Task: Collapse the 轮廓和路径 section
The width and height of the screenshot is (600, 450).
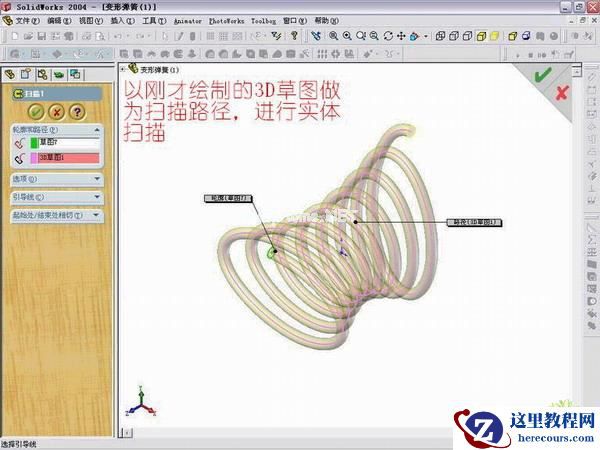Action: coord(97,130)
